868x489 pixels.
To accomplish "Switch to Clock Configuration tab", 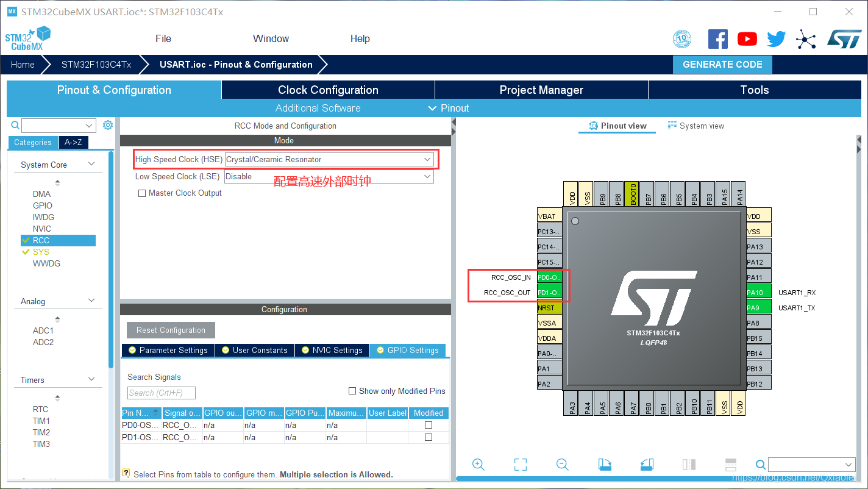I will click(328, 90).
